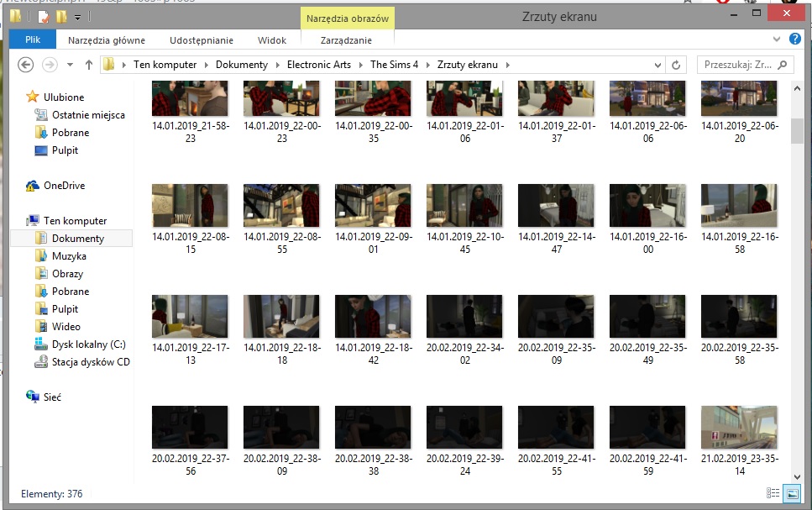Click the Ostatnie miejsca icon in the sidebar
Screen dimensions: 812x510
41,114
